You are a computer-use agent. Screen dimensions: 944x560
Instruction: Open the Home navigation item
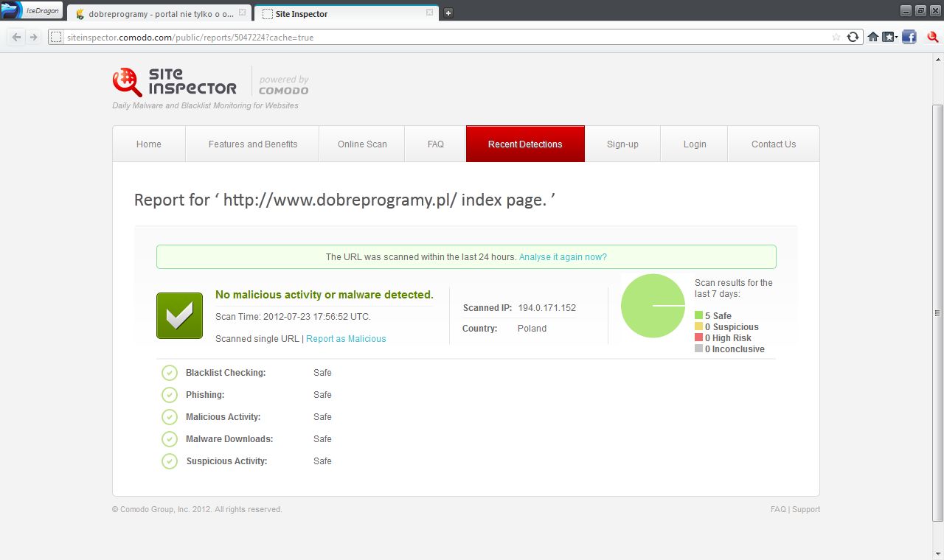coord(149,144)
